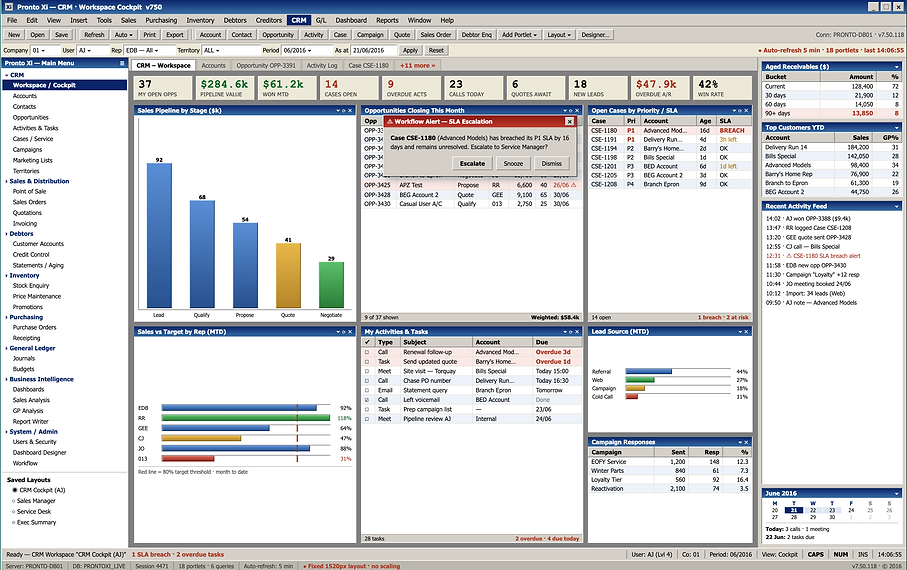
Task: Close the Opportunities Closing This Month portlet
Action: click(x=577, y=111)
